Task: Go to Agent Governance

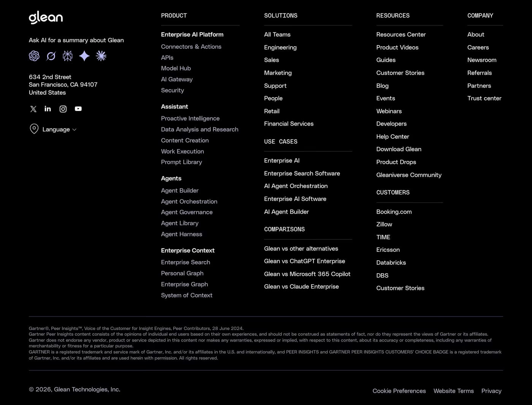Action: (x=187, y=212)
